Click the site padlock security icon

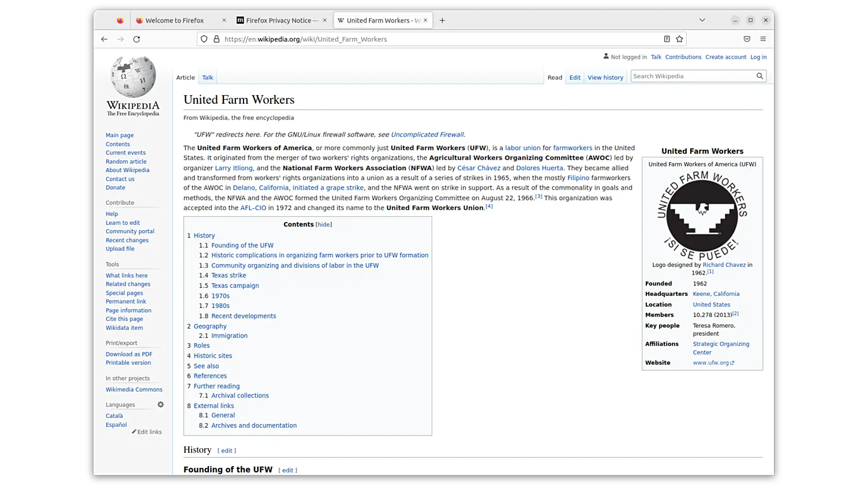[216, 39]
